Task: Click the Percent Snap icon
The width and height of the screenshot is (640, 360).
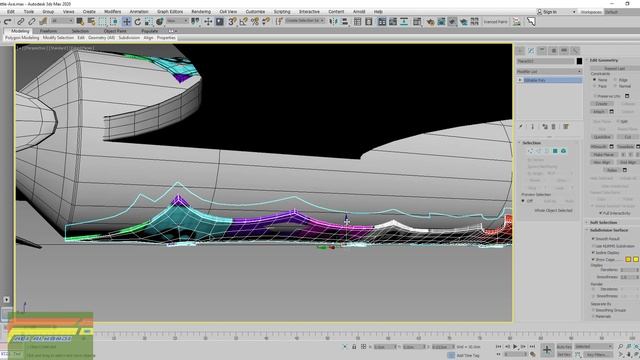Action: 255,22
